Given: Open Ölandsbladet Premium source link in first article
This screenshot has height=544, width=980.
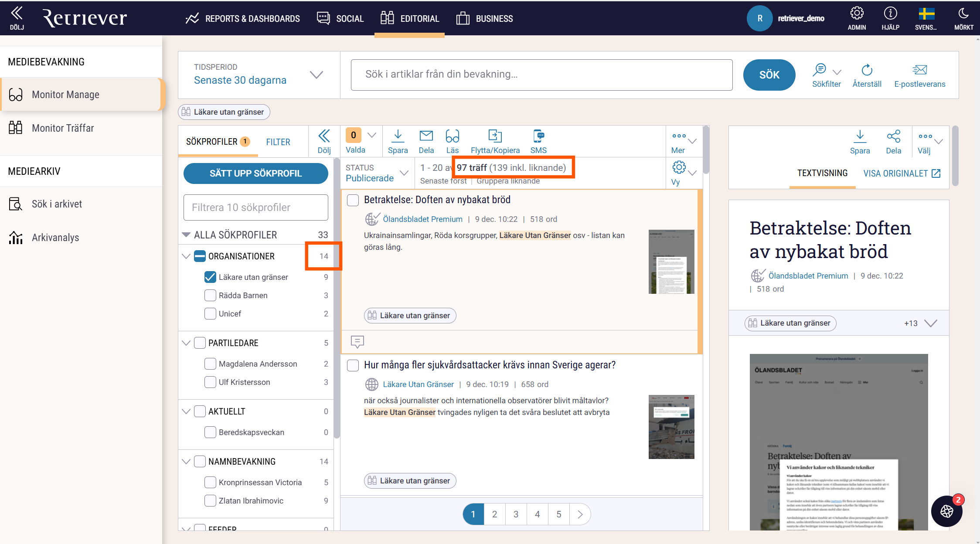Looking at the screenshot, I should click(x=422, y=219).
